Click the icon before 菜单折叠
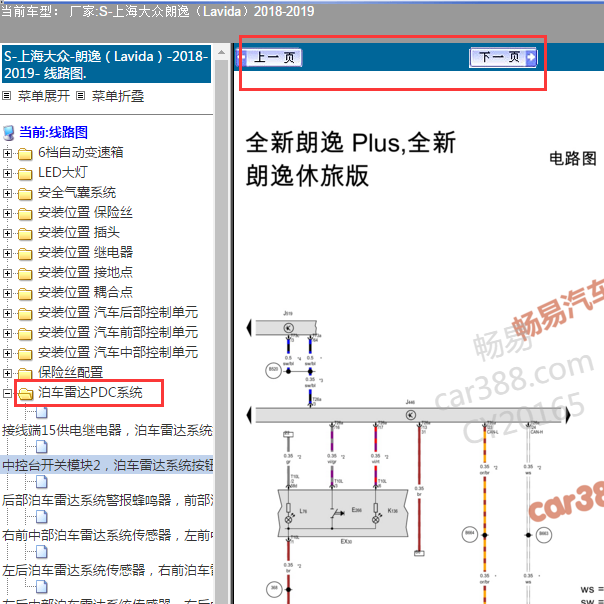This screenshot has height=604, width=604. pos(80,96)
